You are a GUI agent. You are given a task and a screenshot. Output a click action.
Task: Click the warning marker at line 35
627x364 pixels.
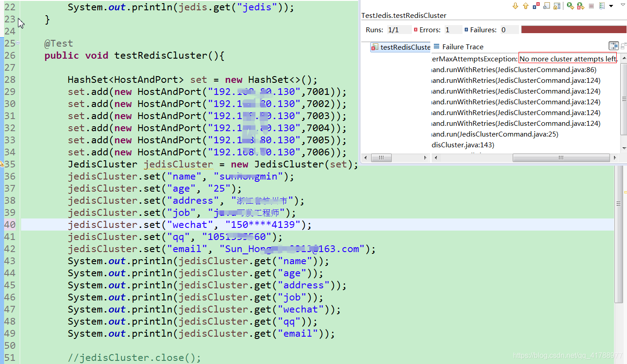2,164
